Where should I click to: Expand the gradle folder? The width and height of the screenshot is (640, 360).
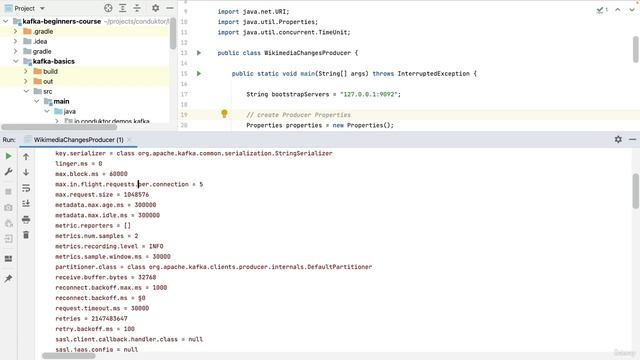point(16,51)
